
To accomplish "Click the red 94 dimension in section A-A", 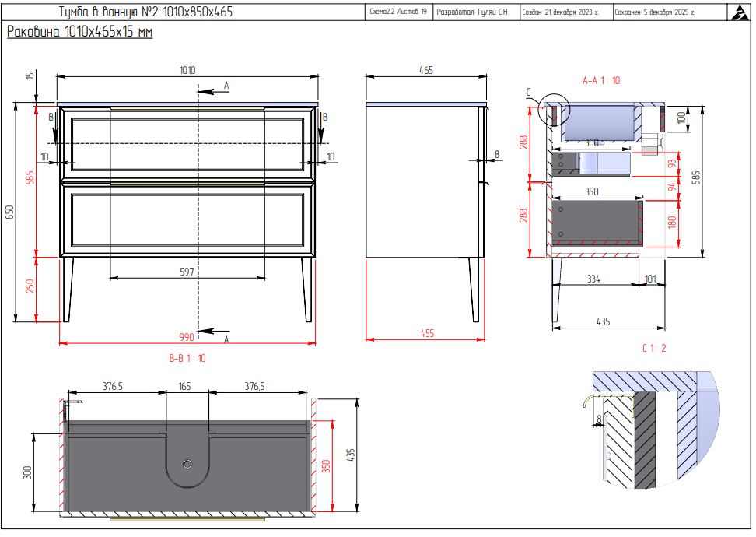I will click(672, 186).
